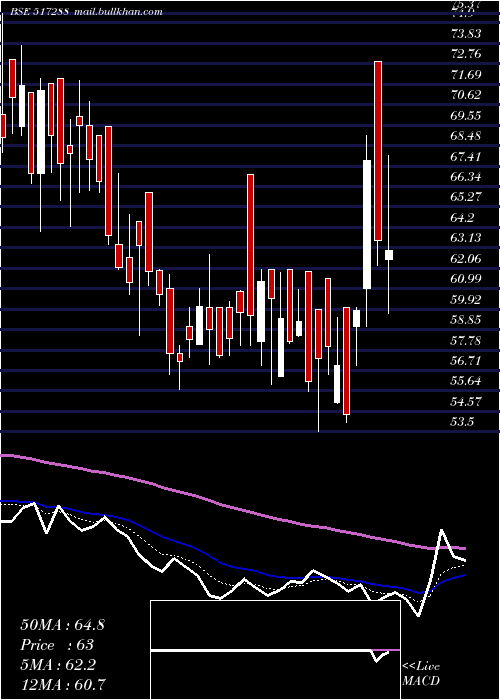Image resolution: width=500 pixels, height=700 pixels.
Task: Click the 58.85 price axis label
Action: 466,320
